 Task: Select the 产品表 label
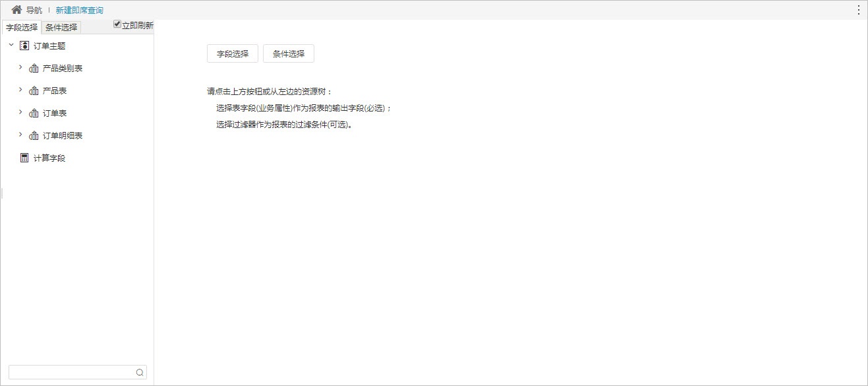click(55, 91)
